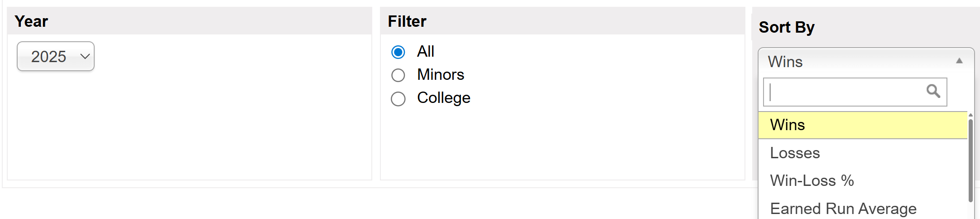Collapse Sort By dropdown using up arrow

[959, 61]
